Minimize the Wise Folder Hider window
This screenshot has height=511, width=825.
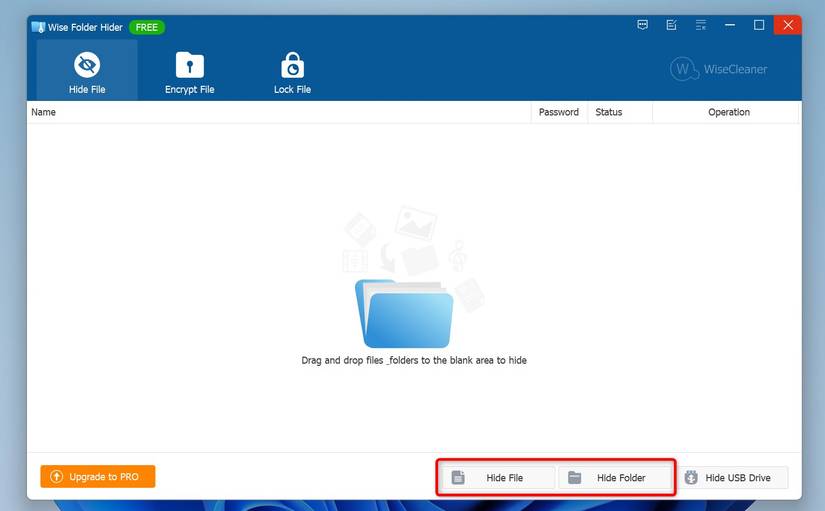pos(730,25)
